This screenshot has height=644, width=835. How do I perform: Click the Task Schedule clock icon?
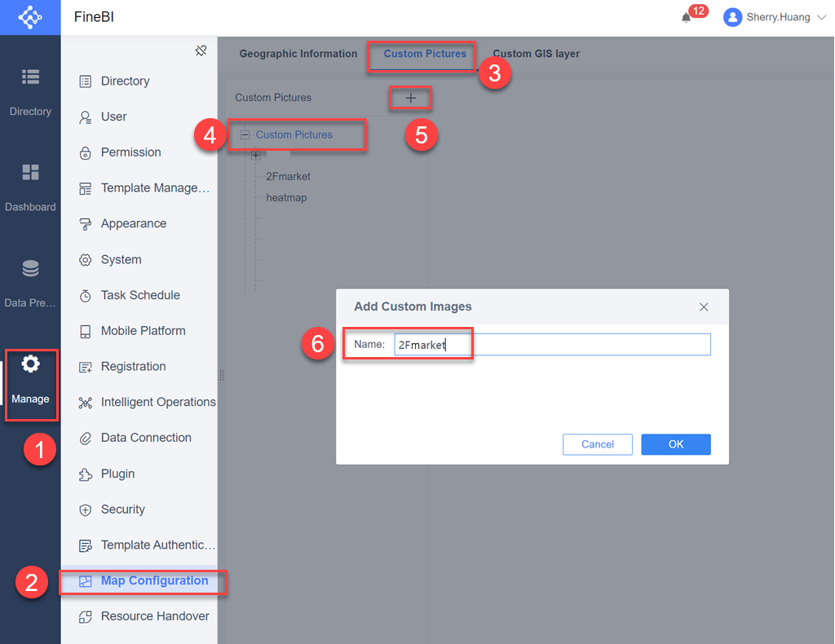click(x=85, y=296)
